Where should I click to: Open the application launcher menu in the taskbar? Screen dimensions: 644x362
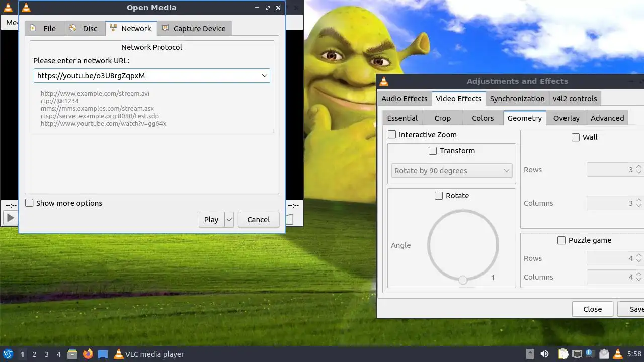point(8,354)
